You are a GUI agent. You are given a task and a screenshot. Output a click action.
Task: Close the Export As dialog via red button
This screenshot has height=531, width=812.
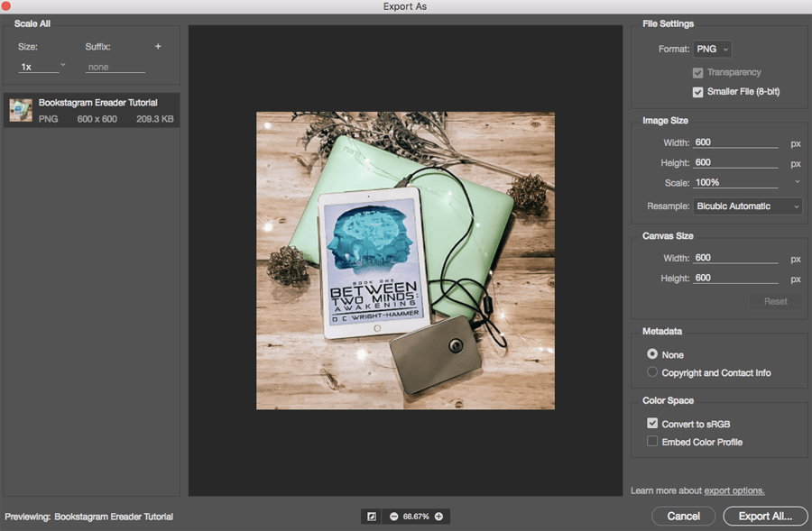pos(6,5)
